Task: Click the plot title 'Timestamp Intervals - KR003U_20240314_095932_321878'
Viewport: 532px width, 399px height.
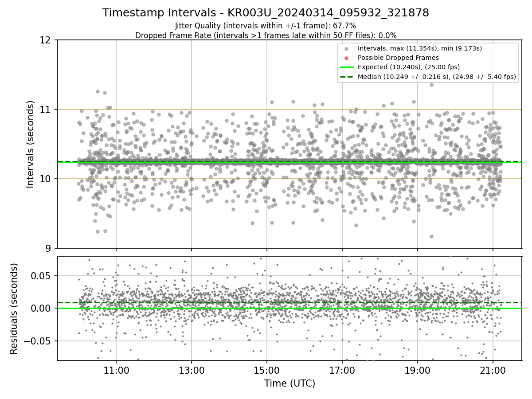Action: (266, 13)
